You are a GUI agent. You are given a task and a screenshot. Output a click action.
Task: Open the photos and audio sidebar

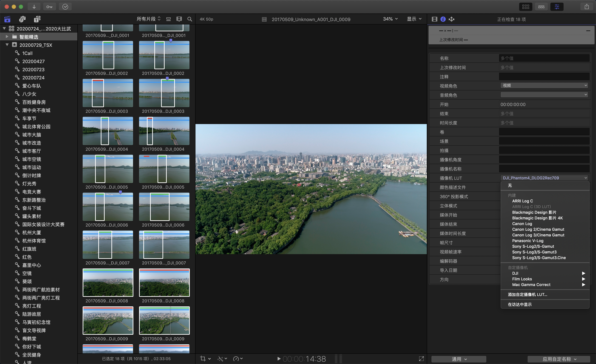22,19
